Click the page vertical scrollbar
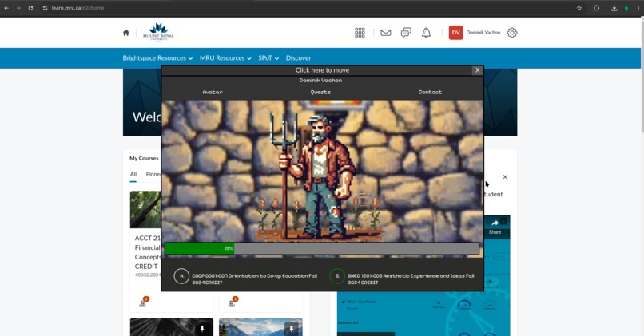 (642, 76)
